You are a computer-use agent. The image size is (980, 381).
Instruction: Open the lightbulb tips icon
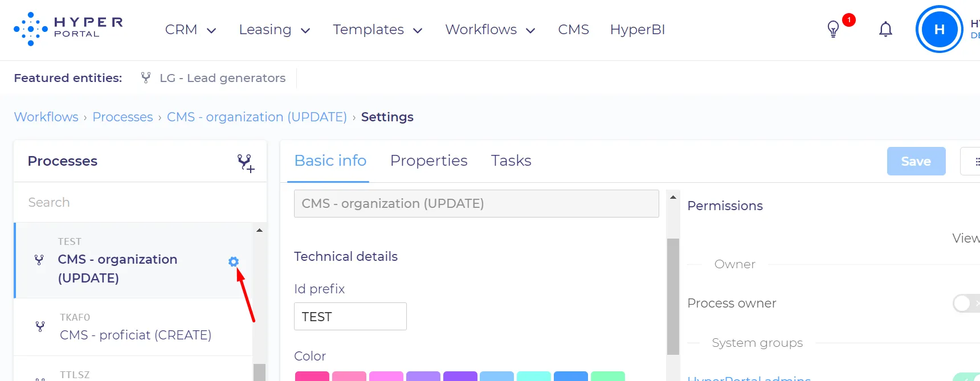click(x=833, y=29)
